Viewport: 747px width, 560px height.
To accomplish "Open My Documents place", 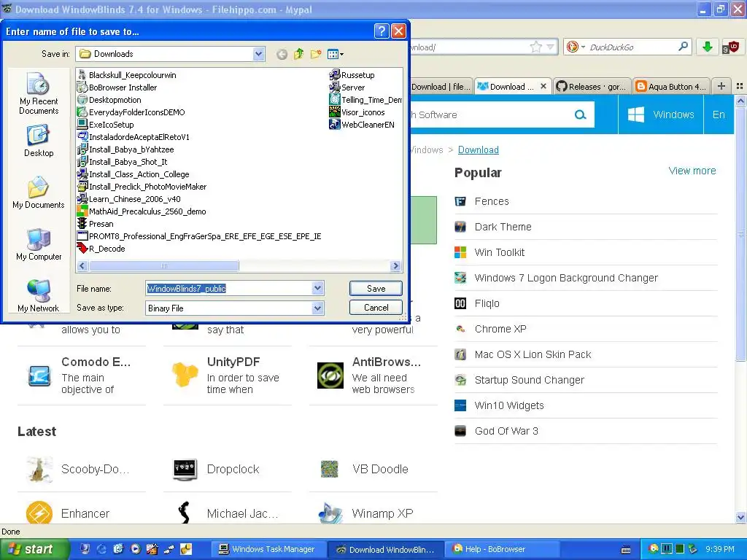I will 39,192.
